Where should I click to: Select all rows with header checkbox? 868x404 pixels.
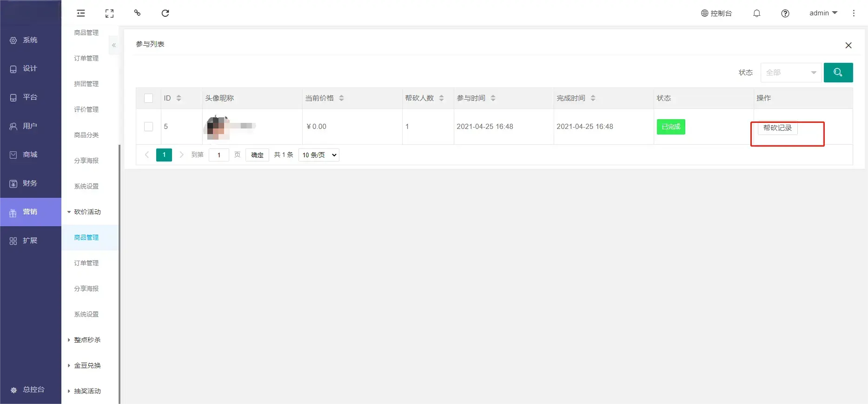(148, 98)
